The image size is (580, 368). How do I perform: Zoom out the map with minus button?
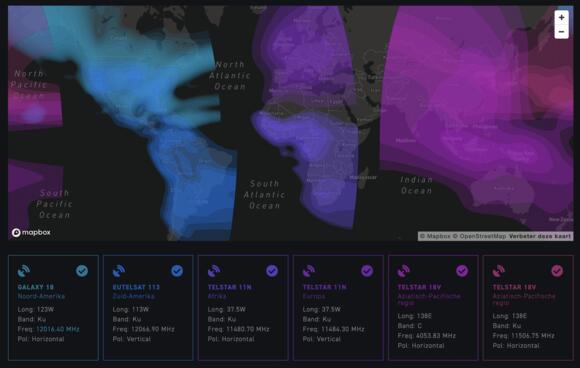coord(562,32)
